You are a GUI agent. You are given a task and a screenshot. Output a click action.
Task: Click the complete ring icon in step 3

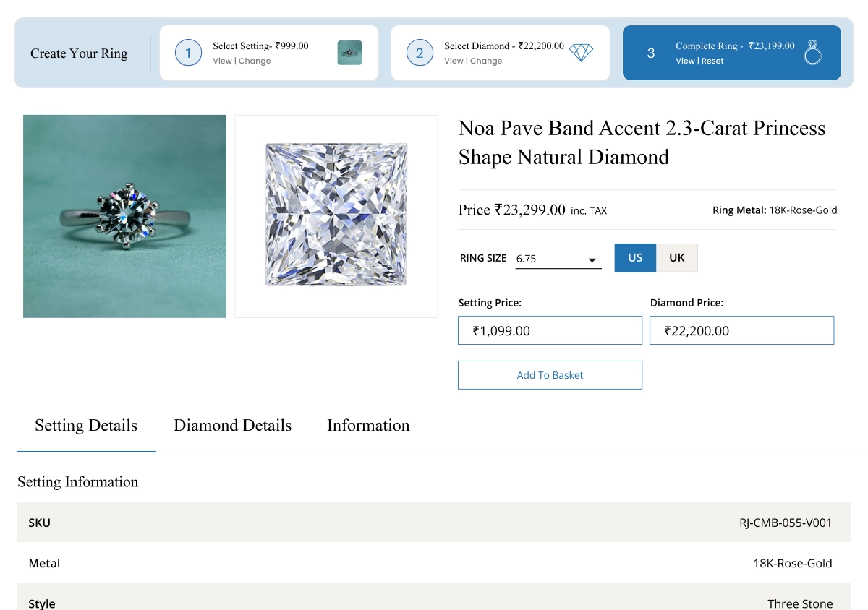point(812,53)
